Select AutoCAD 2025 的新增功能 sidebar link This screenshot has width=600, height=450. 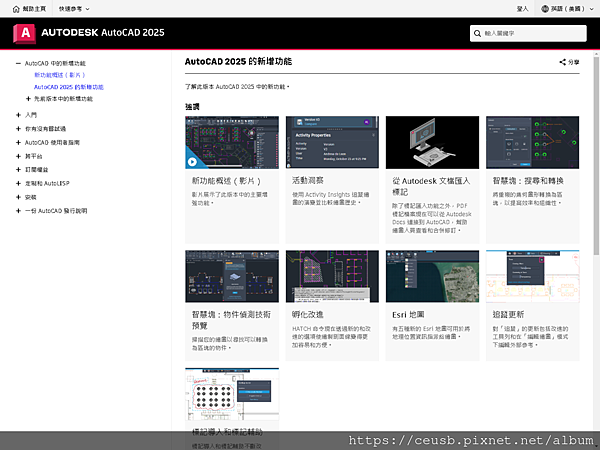click(69, 87)
